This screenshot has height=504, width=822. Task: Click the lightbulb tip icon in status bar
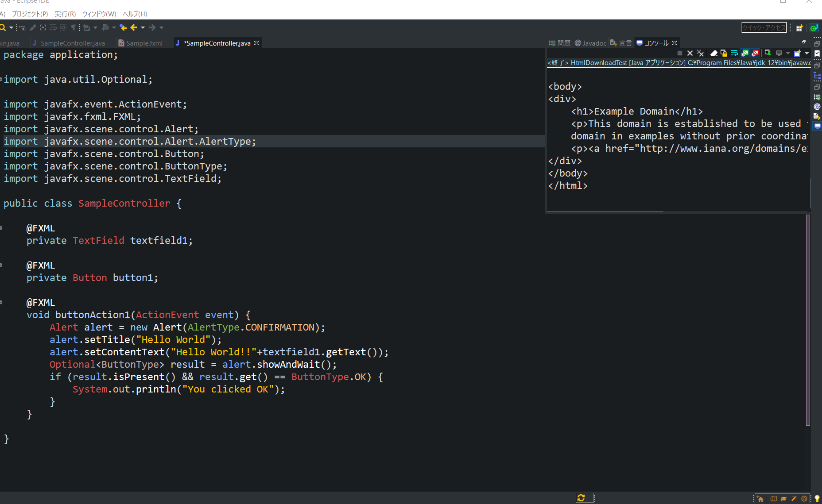817,499
